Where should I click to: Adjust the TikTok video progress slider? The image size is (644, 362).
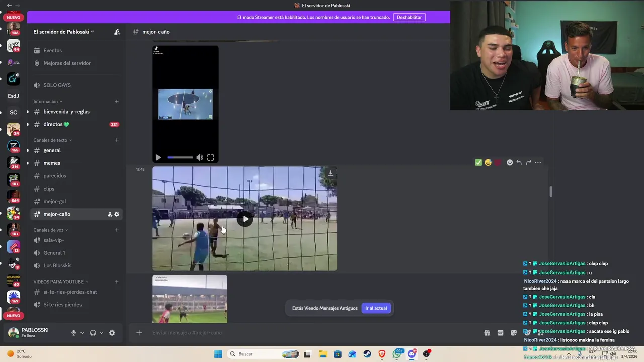[180, 157]
